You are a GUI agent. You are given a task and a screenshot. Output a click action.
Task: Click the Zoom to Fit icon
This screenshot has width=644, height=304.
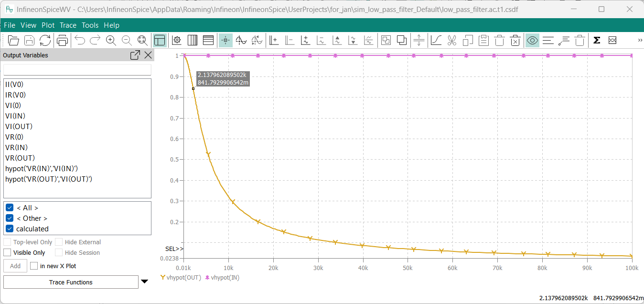coord(142,41)
